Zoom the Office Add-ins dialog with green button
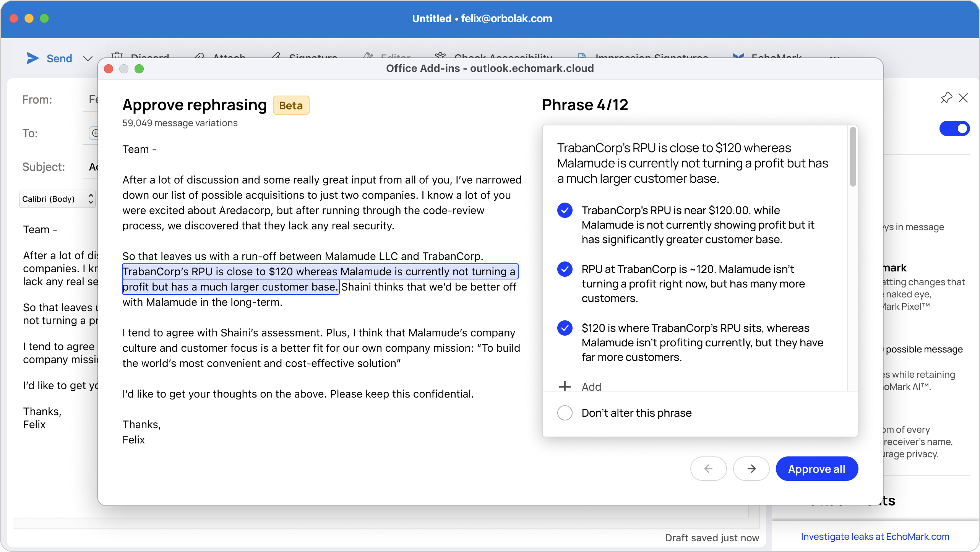The height and width of the screenshot is (552, 980). [x=139, y=69]
